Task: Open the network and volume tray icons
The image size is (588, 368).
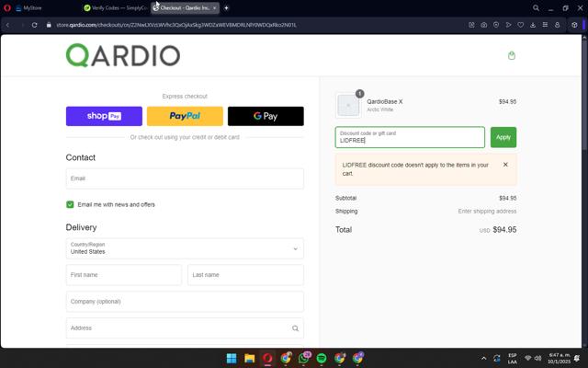Action: (533, 358)
